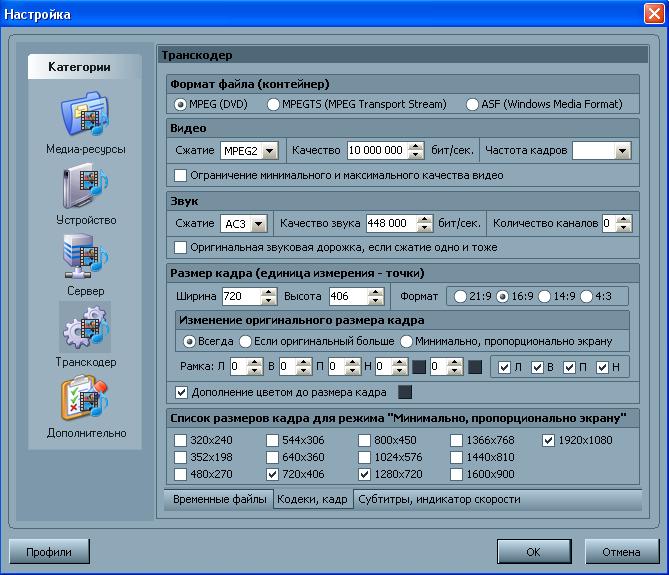Confirm settings with the OK button
Screen dimensions: 669x575
point(534,552)
